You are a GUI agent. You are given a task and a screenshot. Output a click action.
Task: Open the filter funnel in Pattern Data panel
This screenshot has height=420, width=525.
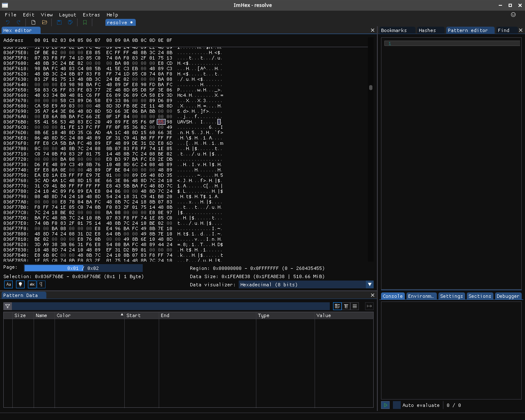pos(7,306)
